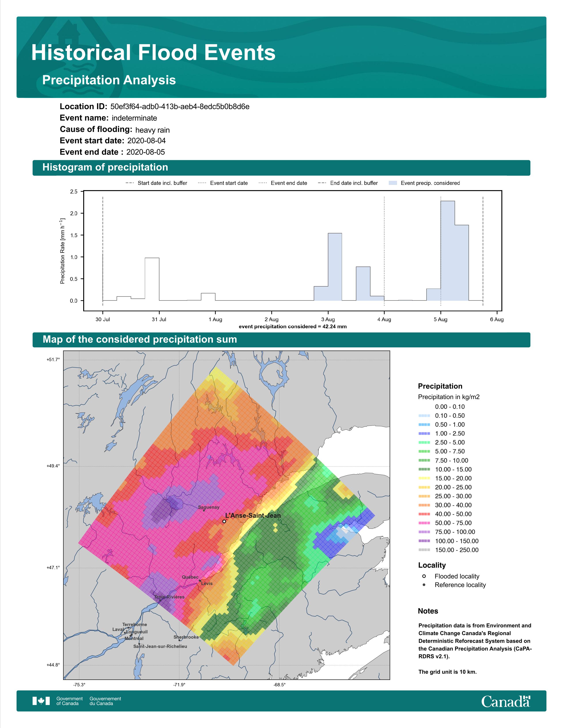Image resolution: width=563 pixels, height=728 pixels.
Task: Click the Notes heading
Action: pos(428,611)
